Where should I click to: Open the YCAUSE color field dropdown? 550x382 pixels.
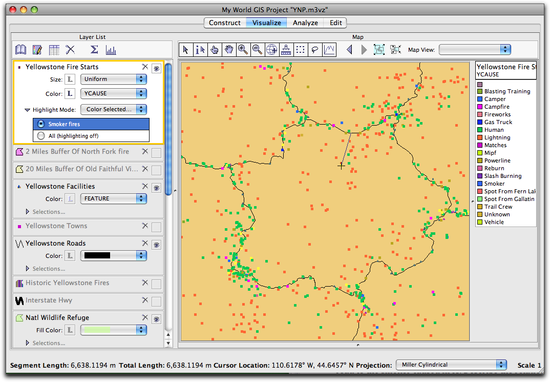pos(113,93)
